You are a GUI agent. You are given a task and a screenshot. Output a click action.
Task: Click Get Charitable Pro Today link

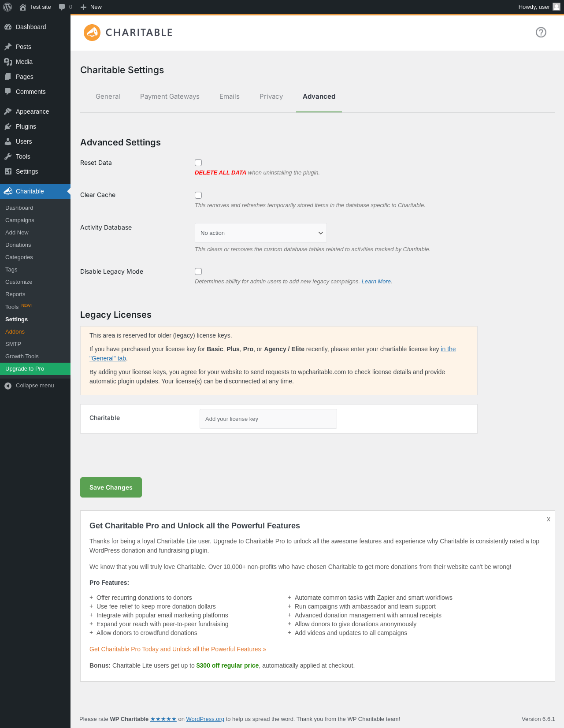click(178, 649)
